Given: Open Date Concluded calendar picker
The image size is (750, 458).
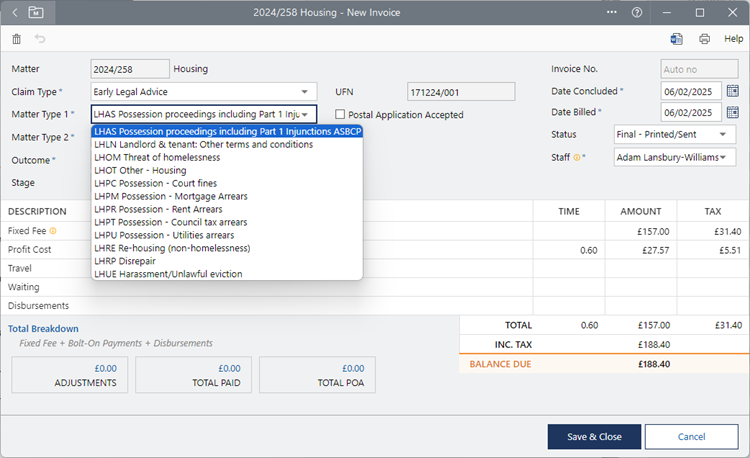Looking at the screenshot, I should 732,91.
